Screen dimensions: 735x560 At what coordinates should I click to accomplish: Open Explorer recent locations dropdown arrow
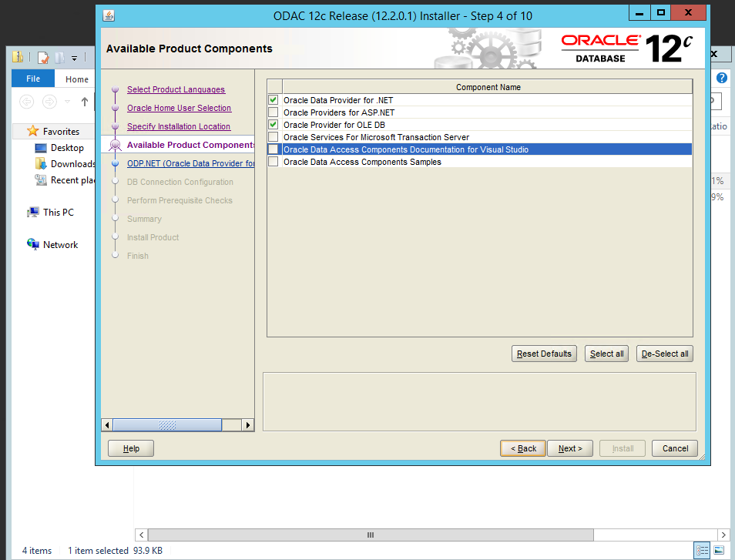68,101
